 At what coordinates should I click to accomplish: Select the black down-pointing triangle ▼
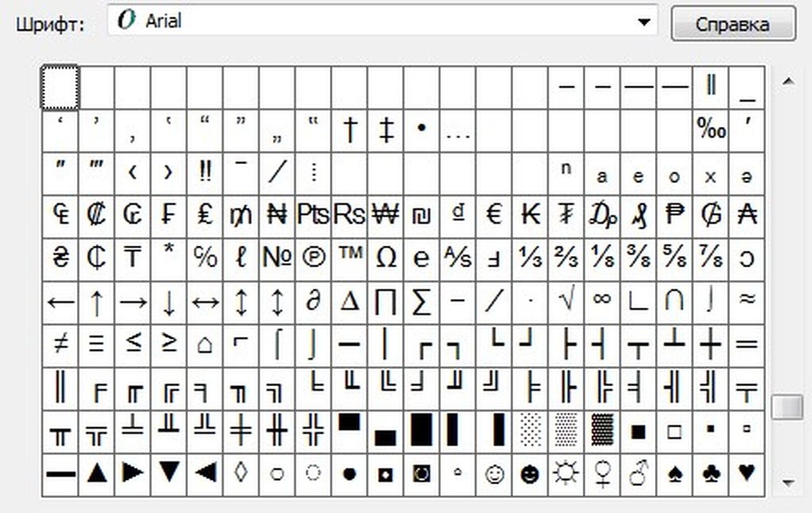[x=168, y=474]
